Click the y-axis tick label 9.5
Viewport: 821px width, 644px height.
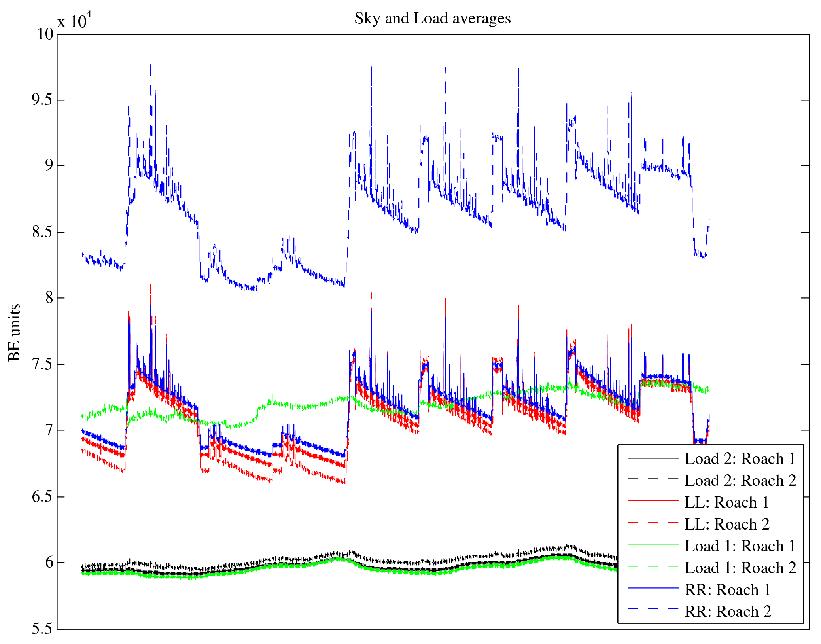point(42,100)
